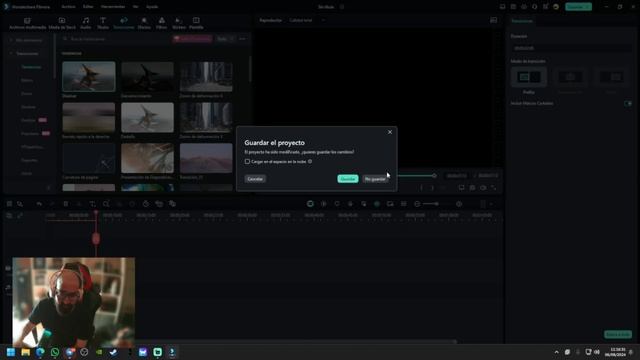Viewport: 640px width, 360px height.
Task: Open File Explorer from taskbar
Action: click(25, 352)
